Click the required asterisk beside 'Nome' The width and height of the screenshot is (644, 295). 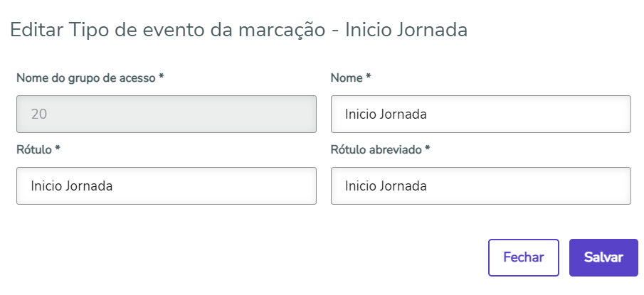point(369,77)
